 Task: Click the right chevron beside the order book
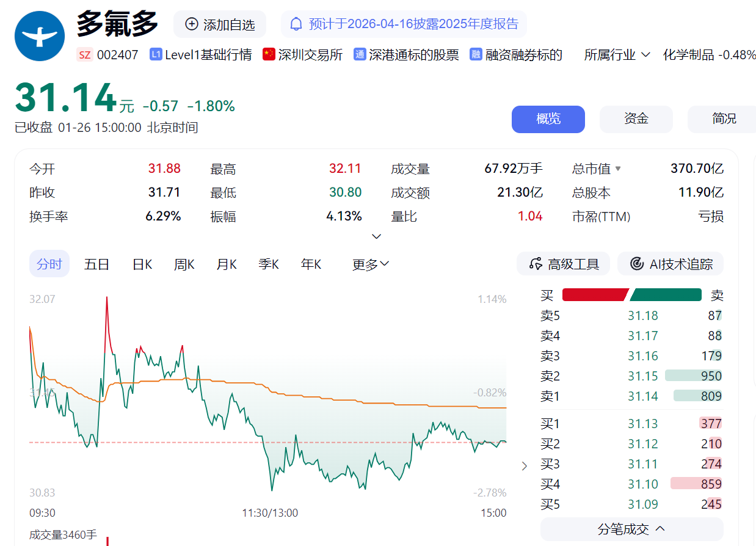click(525, 467)
